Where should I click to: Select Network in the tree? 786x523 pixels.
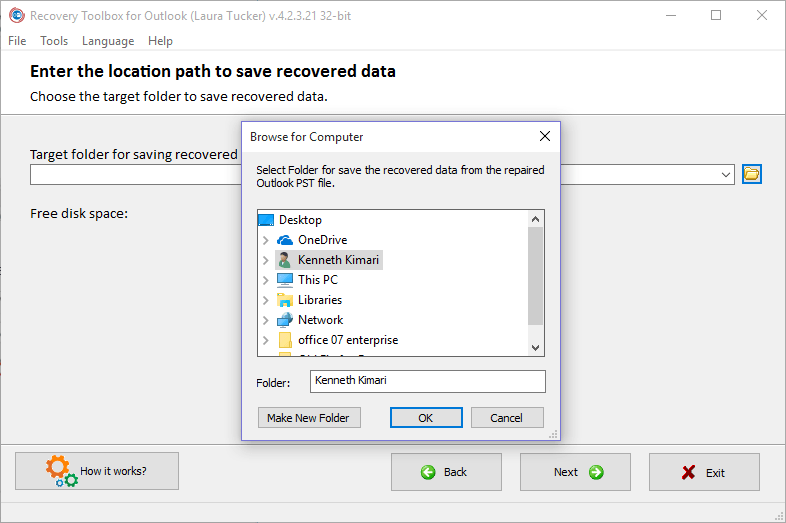coord(320,320)
